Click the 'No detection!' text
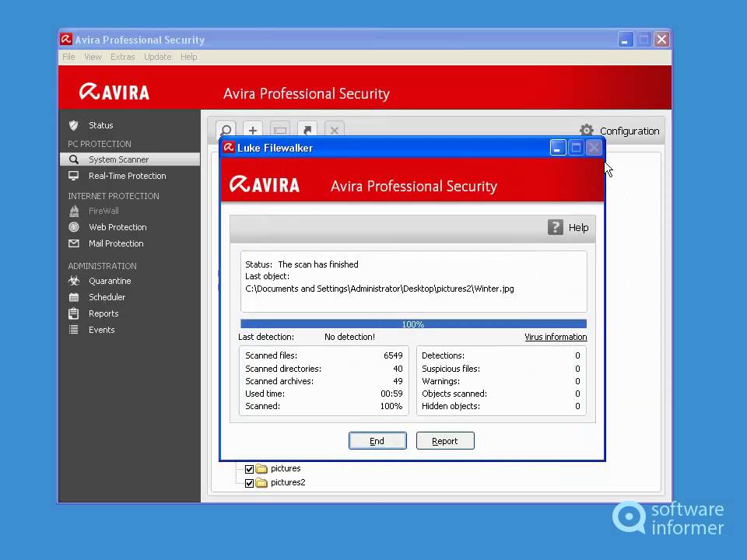The image size is (747, 560). [x=349, y=337]
